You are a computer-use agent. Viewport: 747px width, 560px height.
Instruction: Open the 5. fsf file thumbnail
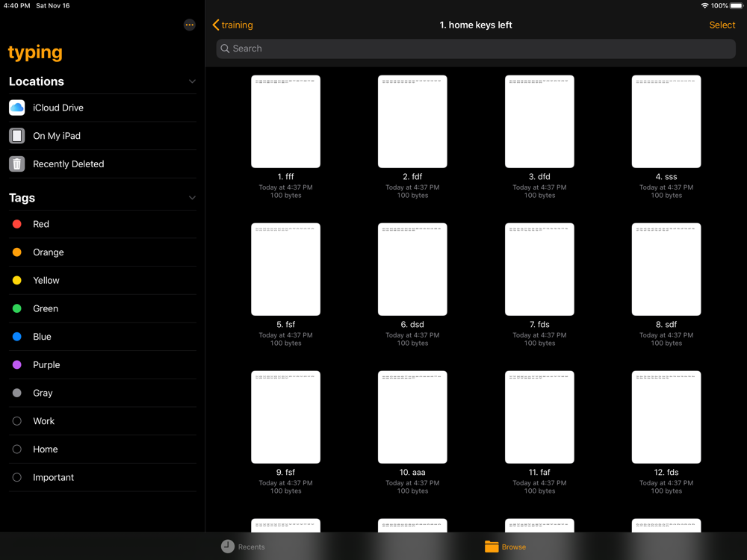tap(285, 269)
